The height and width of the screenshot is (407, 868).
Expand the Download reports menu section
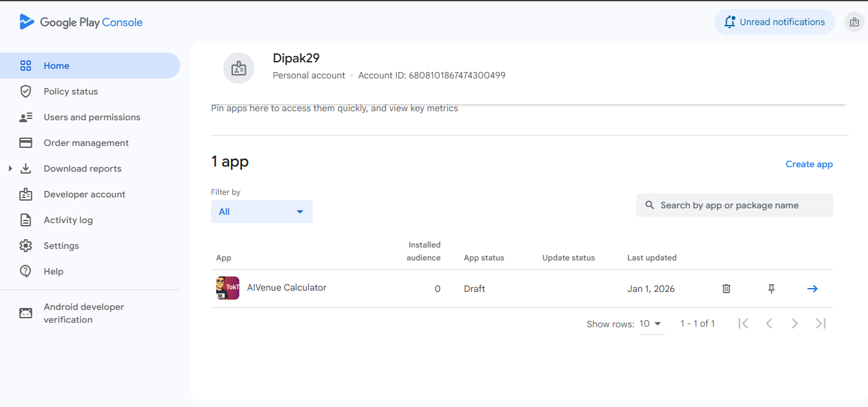[10, 168]
